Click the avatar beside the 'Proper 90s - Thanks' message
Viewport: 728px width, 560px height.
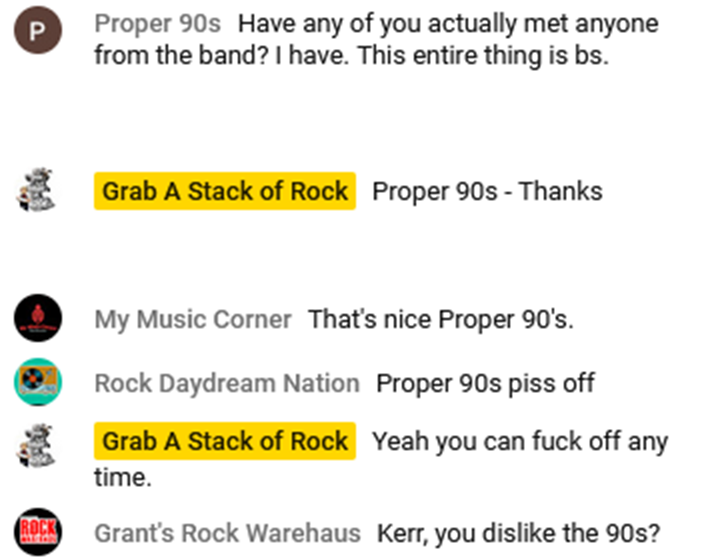(x=38, y=190)
